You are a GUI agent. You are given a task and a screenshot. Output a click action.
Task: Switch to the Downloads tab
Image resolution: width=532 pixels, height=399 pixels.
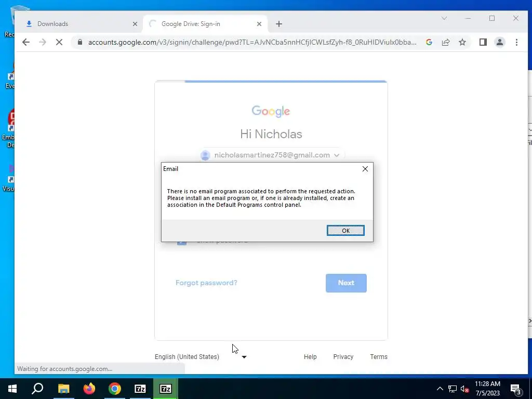[82, 24]
